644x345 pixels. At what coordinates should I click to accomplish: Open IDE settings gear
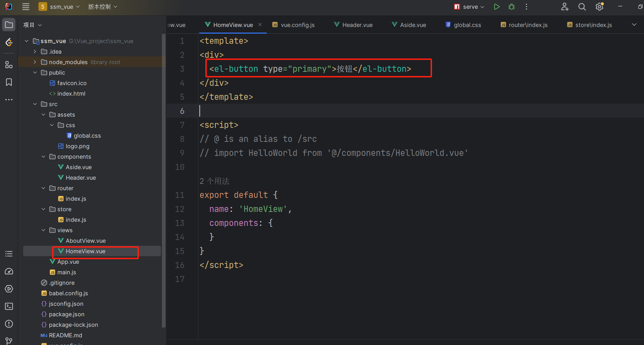[600, 7]
